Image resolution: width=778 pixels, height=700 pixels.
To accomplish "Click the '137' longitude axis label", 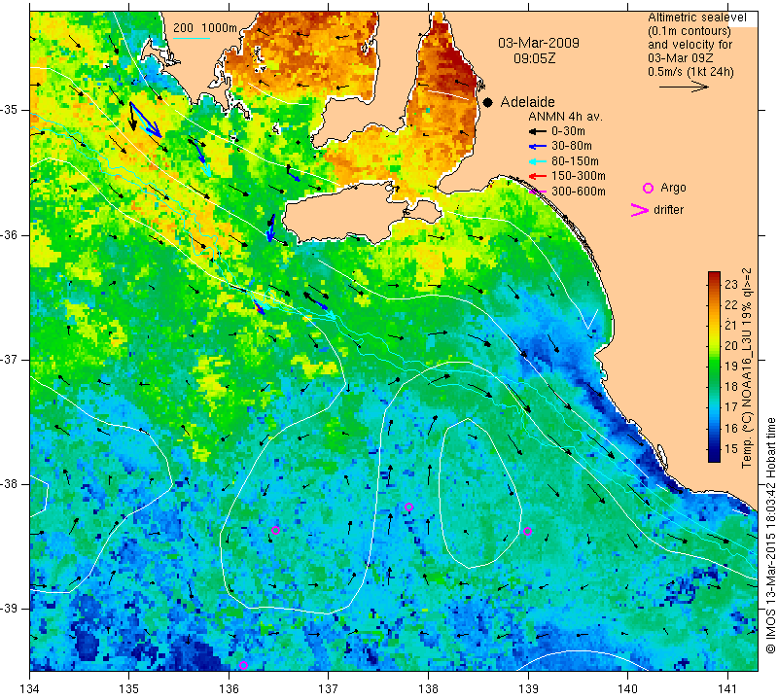I will click(329, 689).
